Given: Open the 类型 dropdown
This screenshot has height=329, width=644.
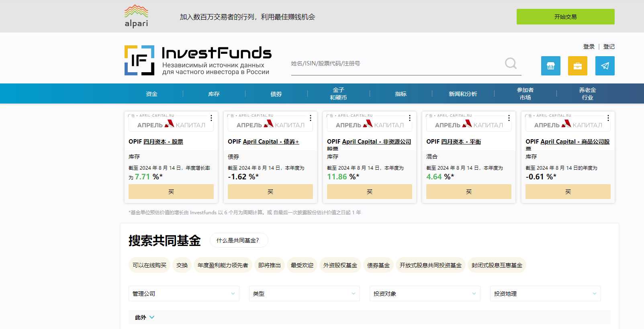Looking at the screenshot, I should point(305,294).
